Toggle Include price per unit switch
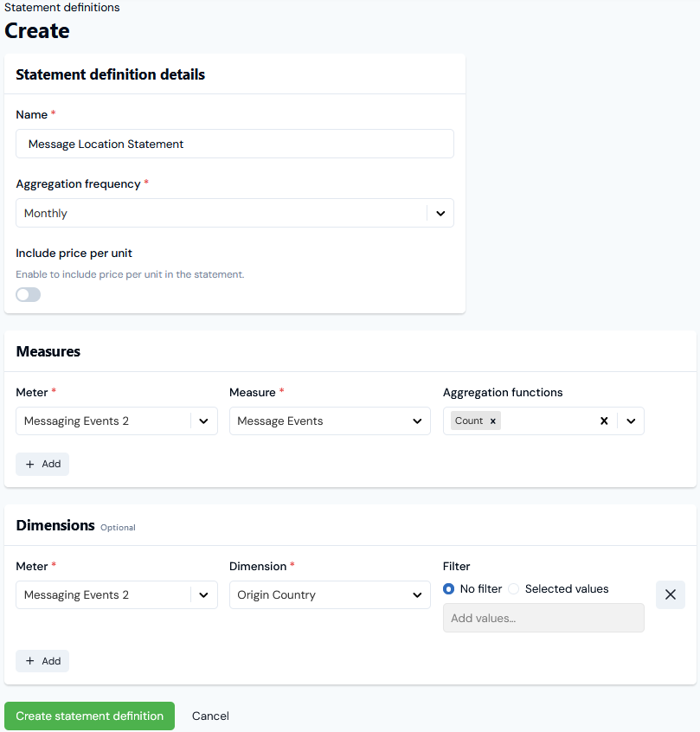The image size is (700, 732). click(x=29, y=295)
